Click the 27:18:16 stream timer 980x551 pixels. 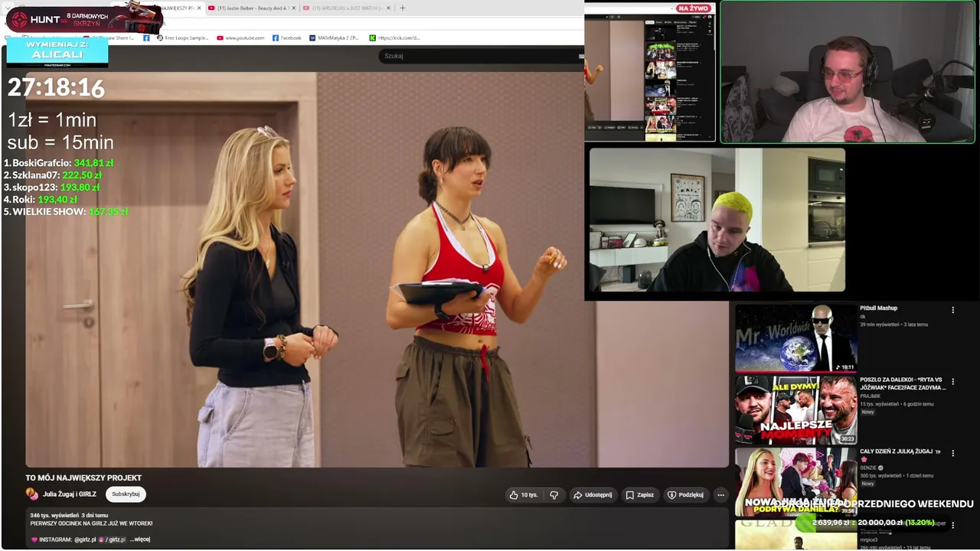[56, 88]
